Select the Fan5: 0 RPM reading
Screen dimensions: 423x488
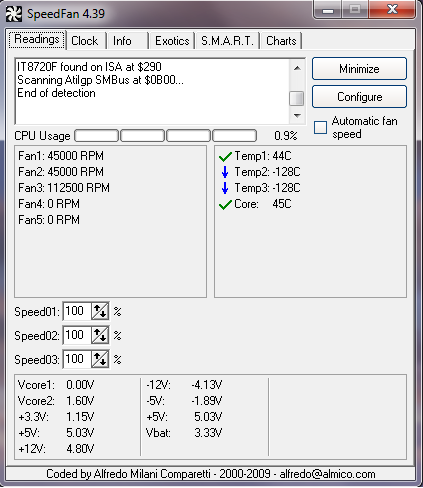[x=49, y=220]
